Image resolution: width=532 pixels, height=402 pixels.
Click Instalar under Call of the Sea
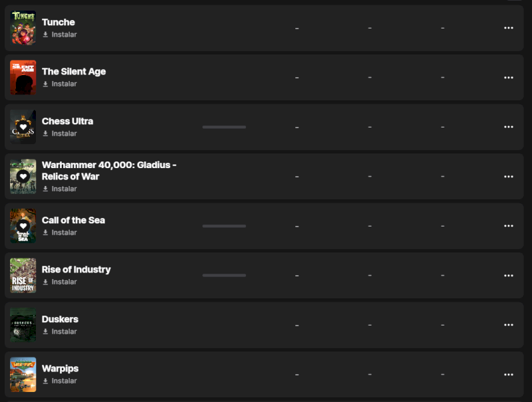click(64, 233)
